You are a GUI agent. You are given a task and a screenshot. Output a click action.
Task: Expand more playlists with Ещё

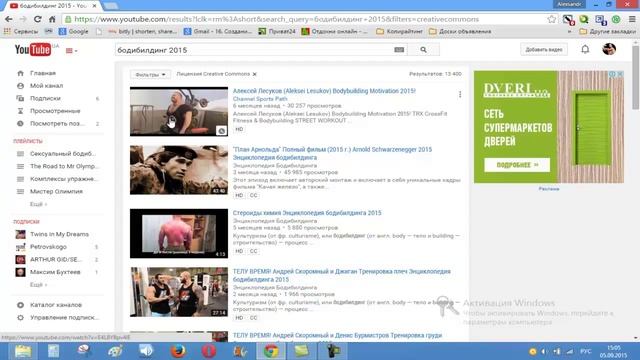[38, 204]
